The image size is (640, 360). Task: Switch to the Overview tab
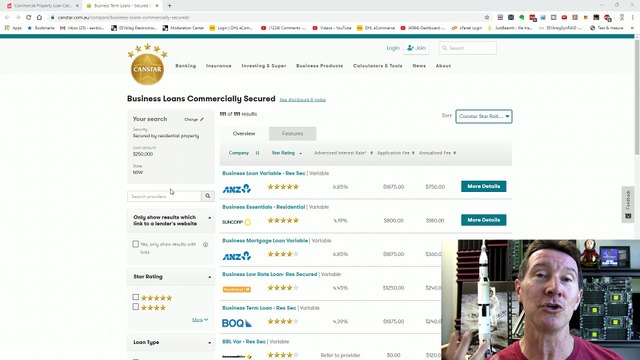(x=244, y=133)
